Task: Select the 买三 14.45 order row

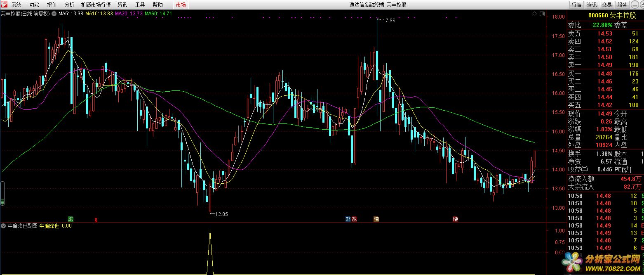Action: click(605, 89)
